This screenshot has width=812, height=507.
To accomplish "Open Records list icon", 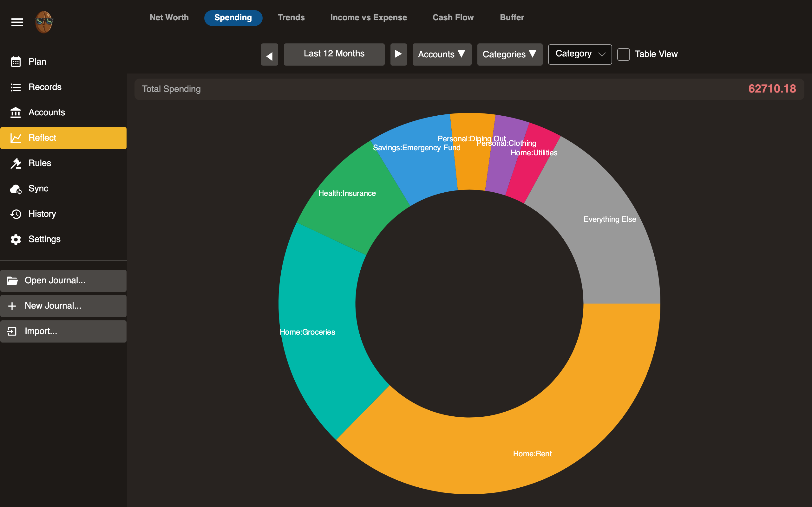I will click(x=16, y=87).
